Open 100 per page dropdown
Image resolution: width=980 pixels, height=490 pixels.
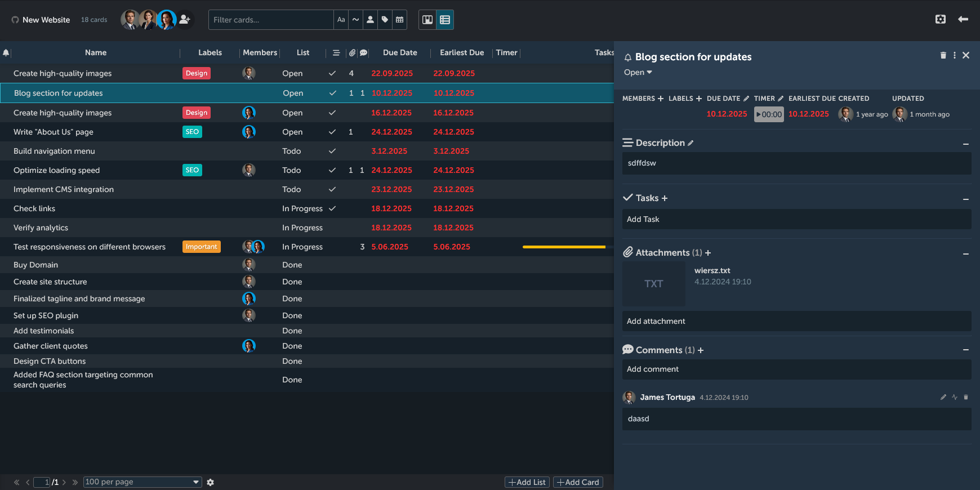[x=142, y=482]
